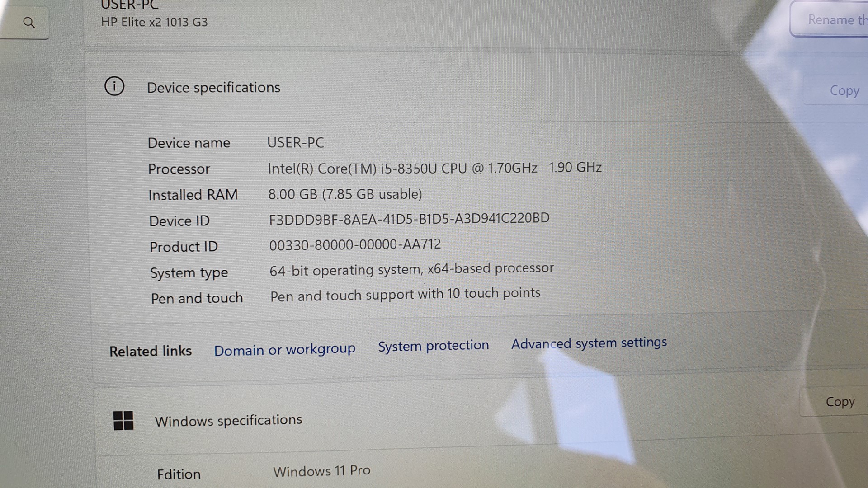Click the search magnifier icon

29,23
